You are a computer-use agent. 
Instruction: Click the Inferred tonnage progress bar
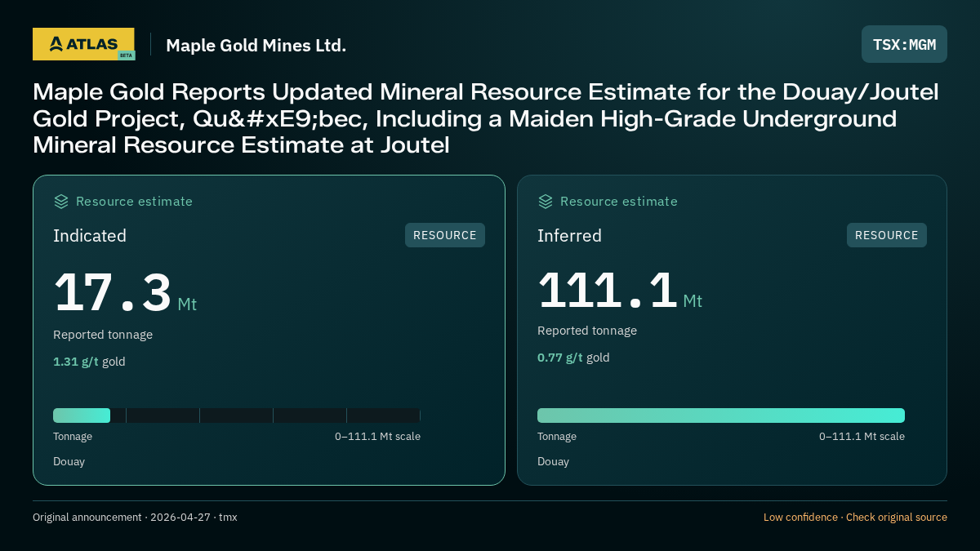pyautogui.click(x=721, y=415)
